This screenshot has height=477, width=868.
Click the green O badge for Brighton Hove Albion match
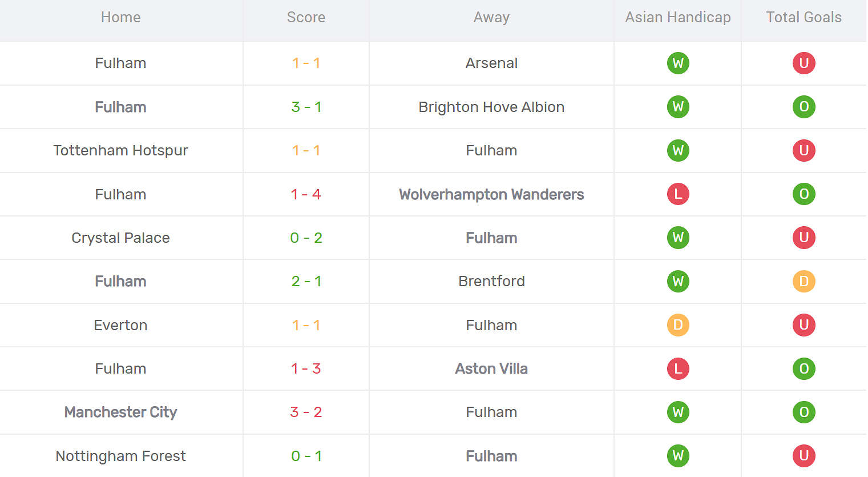click(804, 107)
